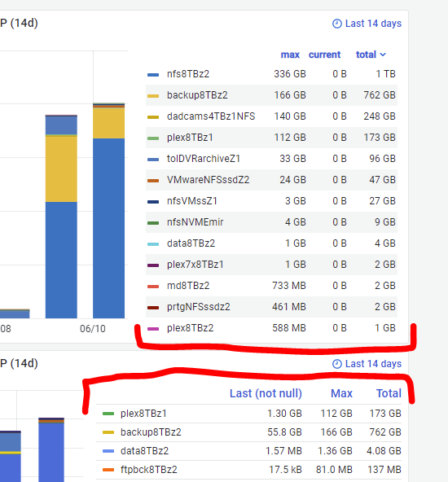448x482 pixels.
Task: Sort upper legend by total column
Action: coord(366,55)
